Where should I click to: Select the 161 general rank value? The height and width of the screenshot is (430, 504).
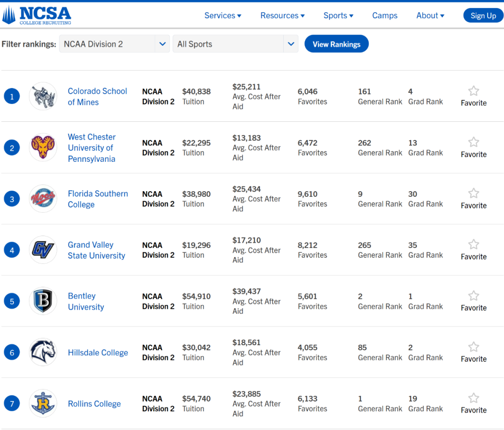pos(364,91)
